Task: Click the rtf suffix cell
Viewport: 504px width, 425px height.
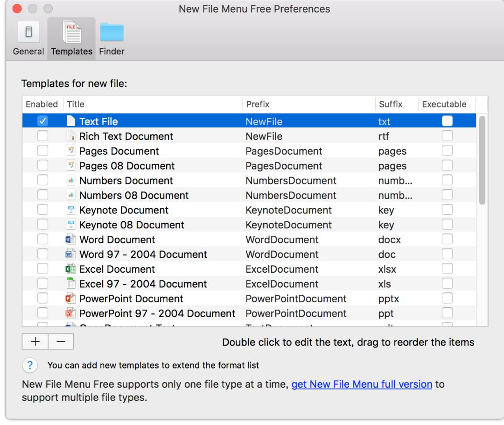Action: click(384, 136)
